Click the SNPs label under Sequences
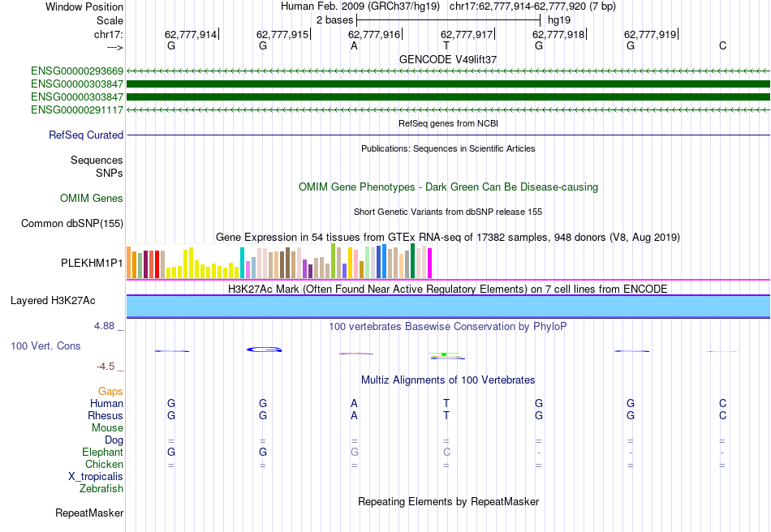The image size is (771, 532). click(110, 174)
